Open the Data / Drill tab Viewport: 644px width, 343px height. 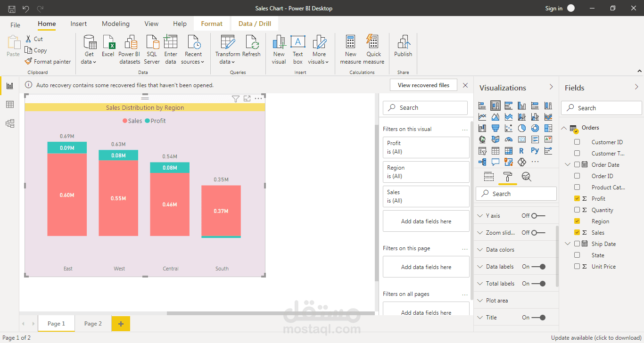[x=255, y=24]
